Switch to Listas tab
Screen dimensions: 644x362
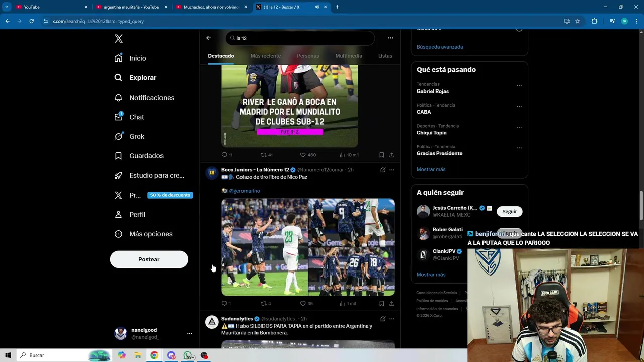385,56
